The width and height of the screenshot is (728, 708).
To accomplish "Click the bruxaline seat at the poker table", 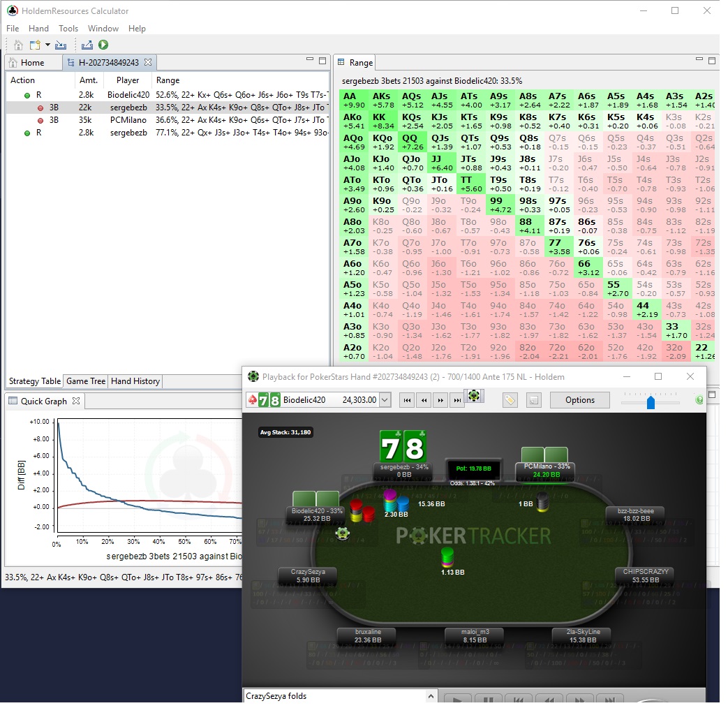I will [x=368, y=635].
